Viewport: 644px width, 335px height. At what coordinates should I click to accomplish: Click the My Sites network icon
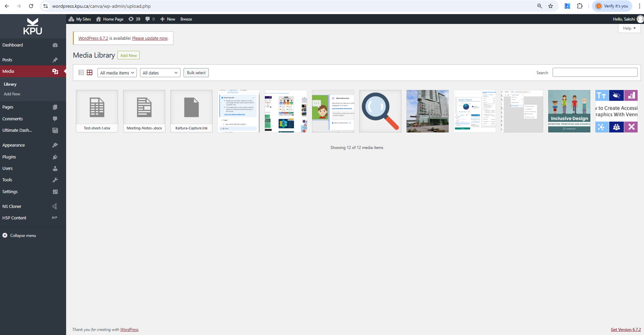pos(71,19)
